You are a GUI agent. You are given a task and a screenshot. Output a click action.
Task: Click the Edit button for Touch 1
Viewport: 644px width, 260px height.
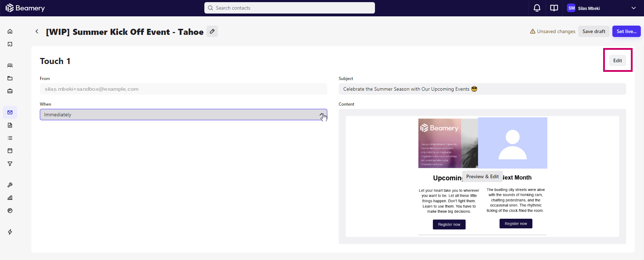(618, 60)
